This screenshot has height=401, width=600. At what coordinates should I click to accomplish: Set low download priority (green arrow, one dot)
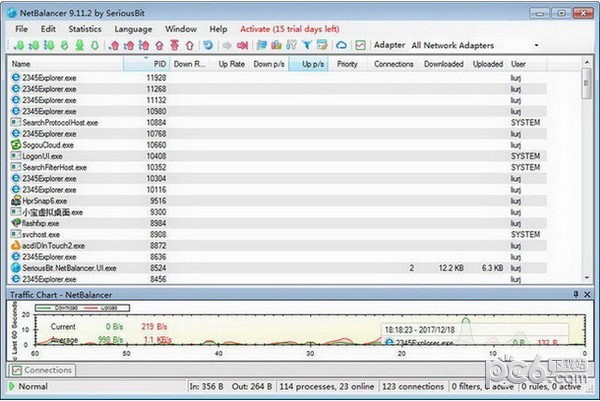18,46
